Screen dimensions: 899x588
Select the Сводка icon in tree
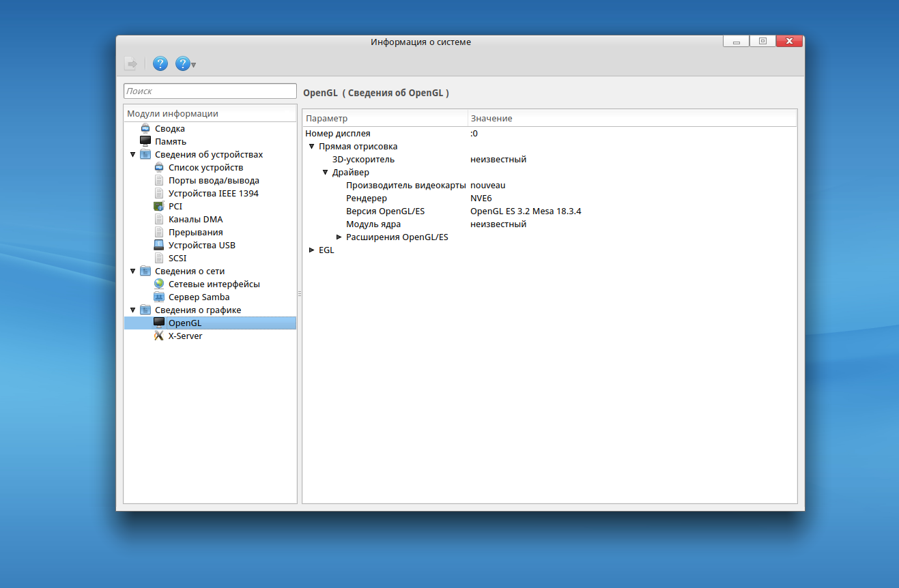tap(145, 128)
